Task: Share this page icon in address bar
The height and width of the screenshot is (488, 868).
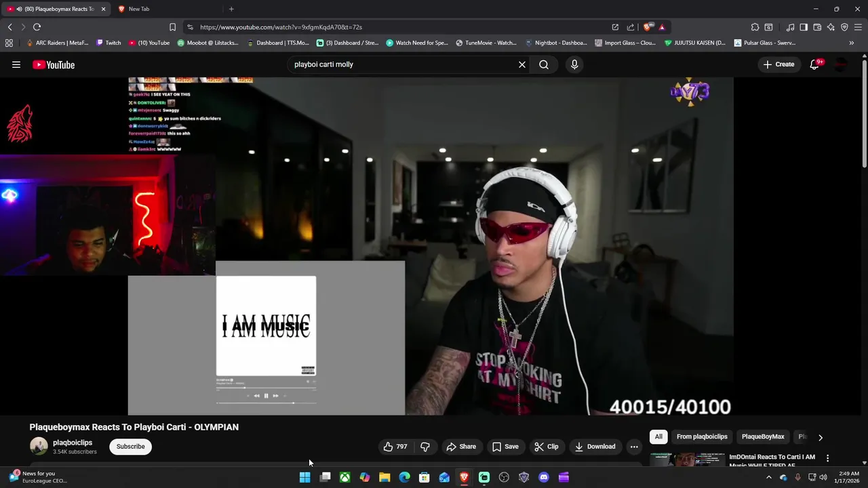Action: (631, 27)
